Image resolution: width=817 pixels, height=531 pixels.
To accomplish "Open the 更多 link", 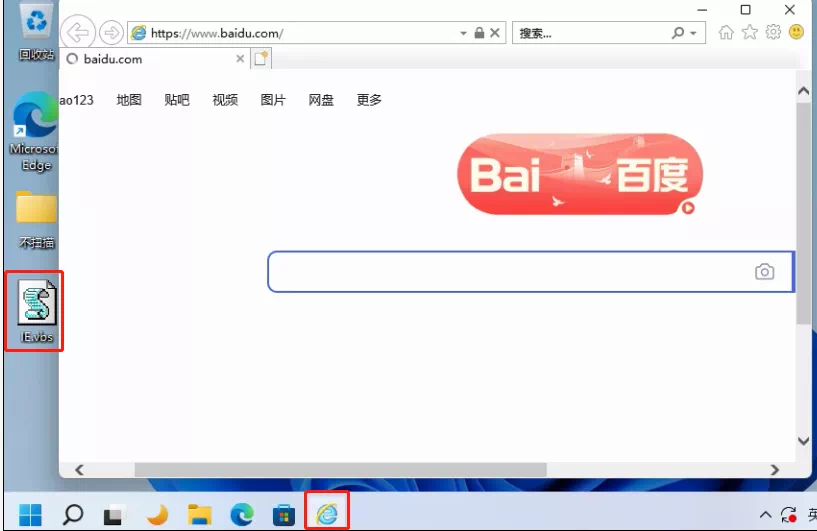I will point(369,100).
